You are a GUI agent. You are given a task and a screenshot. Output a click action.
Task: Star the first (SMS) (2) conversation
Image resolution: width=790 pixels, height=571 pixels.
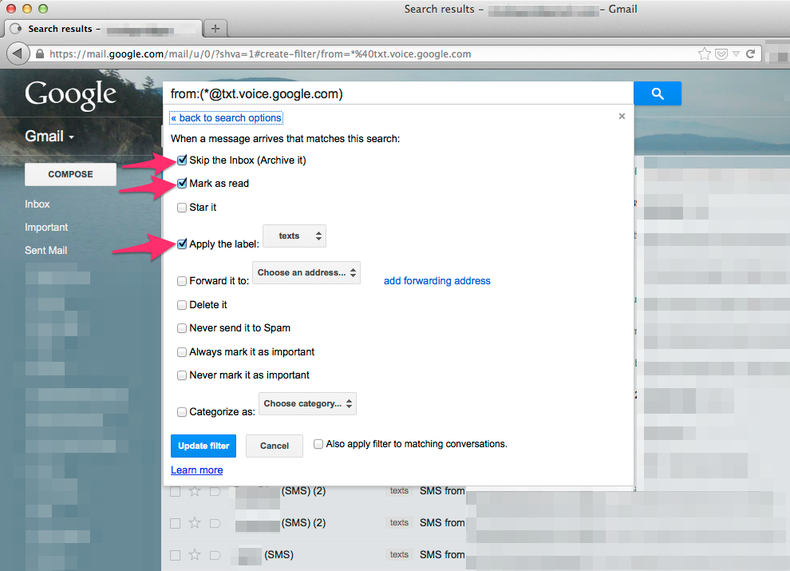pyautogui.click(x=194, y=491)
